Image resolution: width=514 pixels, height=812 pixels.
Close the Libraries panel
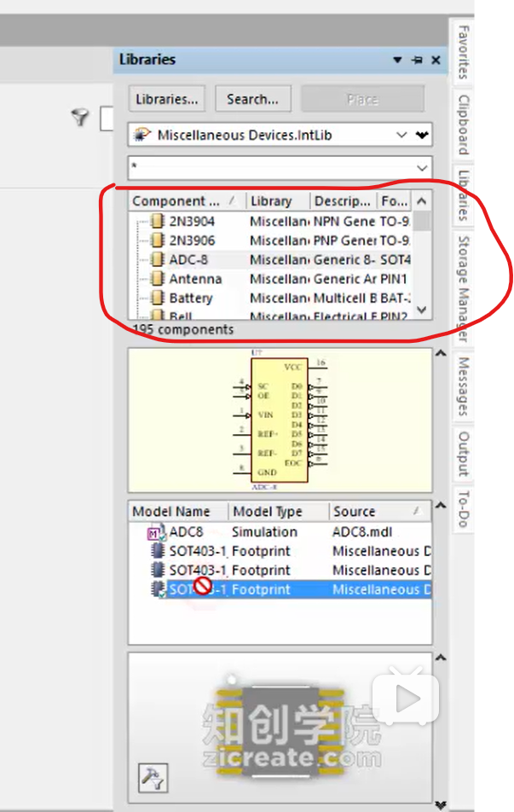pos(436,60)
